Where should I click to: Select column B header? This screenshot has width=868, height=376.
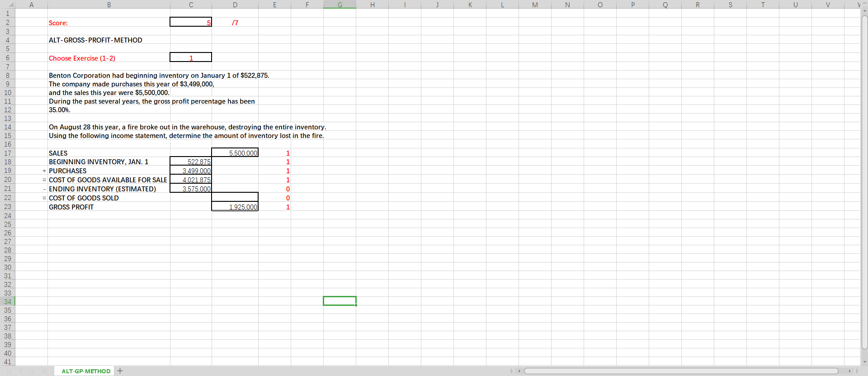click(x=109, y=5)
